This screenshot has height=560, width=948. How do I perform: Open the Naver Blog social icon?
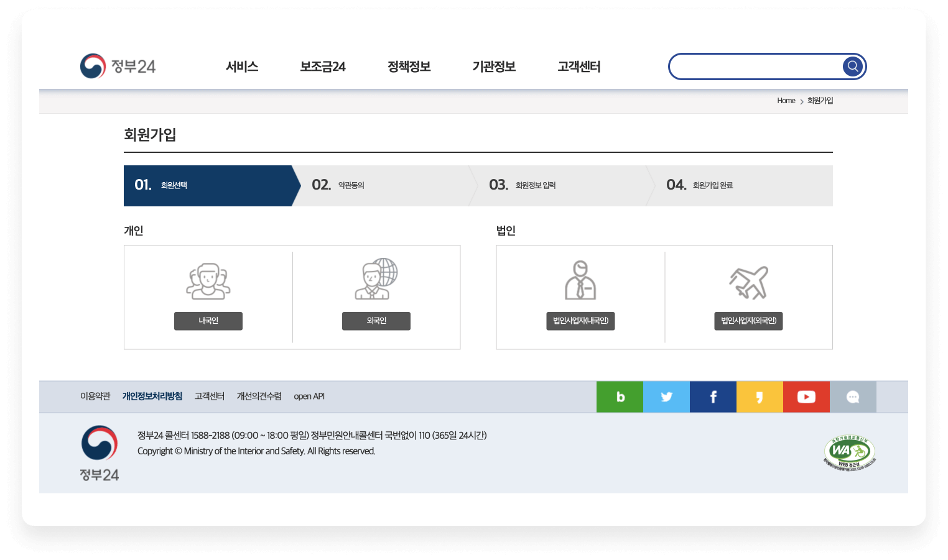pyautogui.click(x=620, y=397)
